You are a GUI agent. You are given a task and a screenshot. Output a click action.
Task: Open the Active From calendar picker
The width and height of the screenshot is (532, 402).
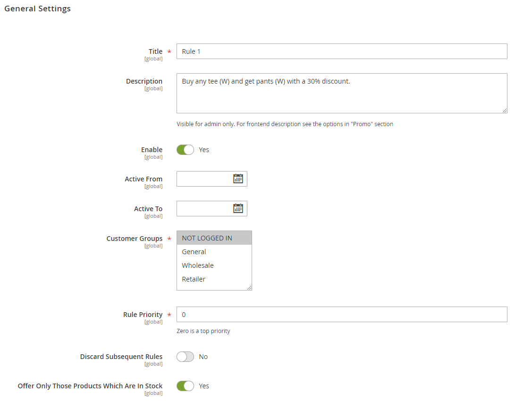(238, 179)
